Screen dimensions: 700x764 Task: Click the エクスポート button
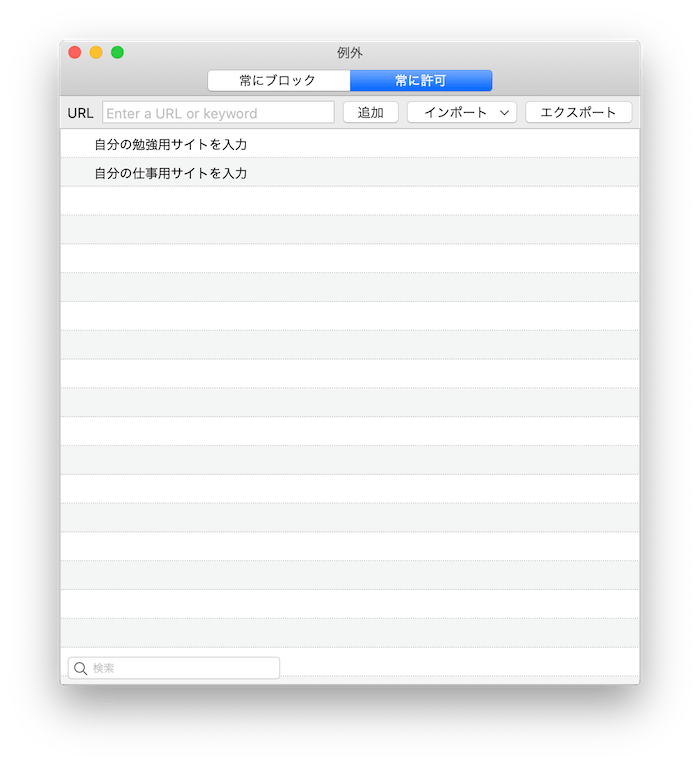click(579, 113)
